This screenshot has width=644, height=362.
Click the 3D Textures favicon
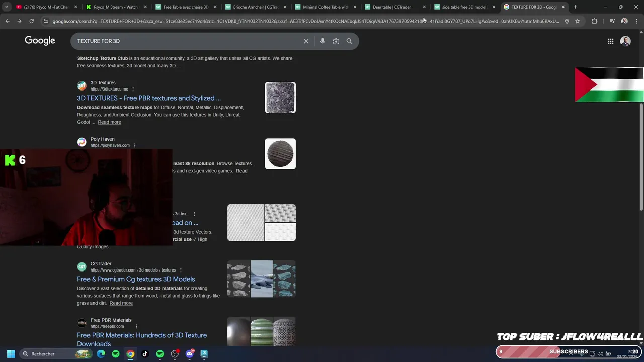(82, 86)
